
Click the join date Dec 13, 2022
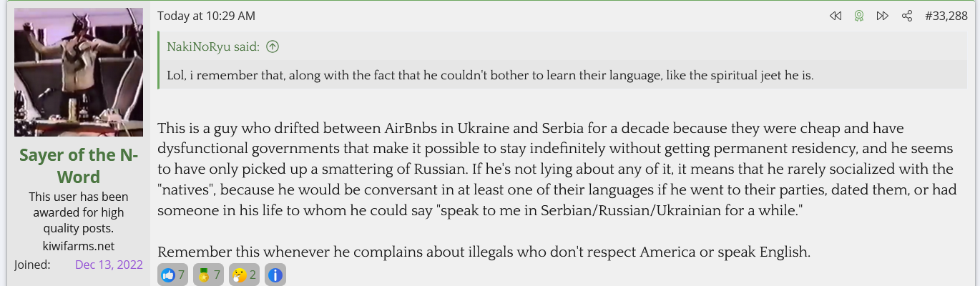tap(109, 265)
